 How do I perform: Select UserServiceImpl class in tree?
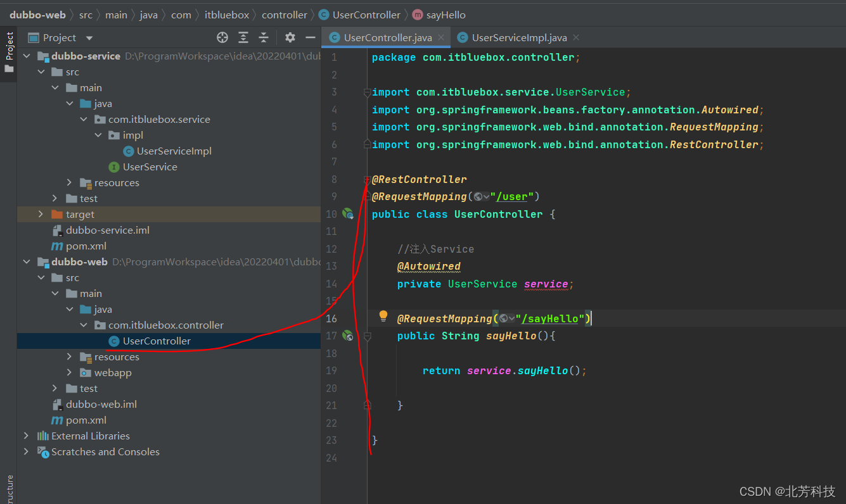tap(167, 151)
